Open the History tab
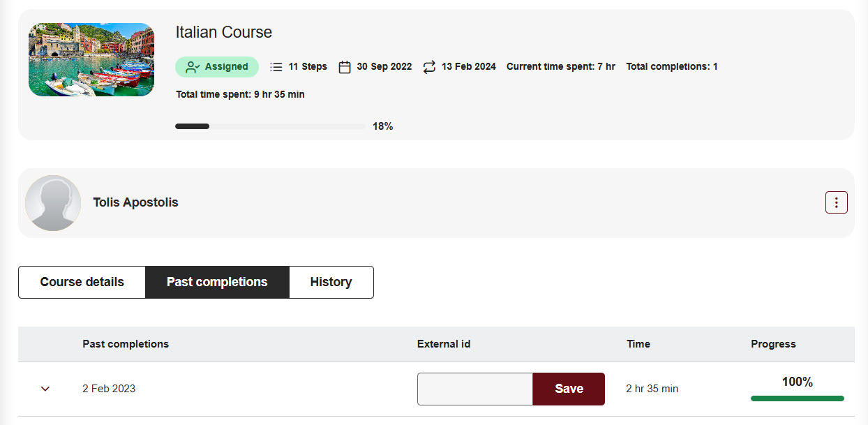868x425 pixels. tap(331, 282)
